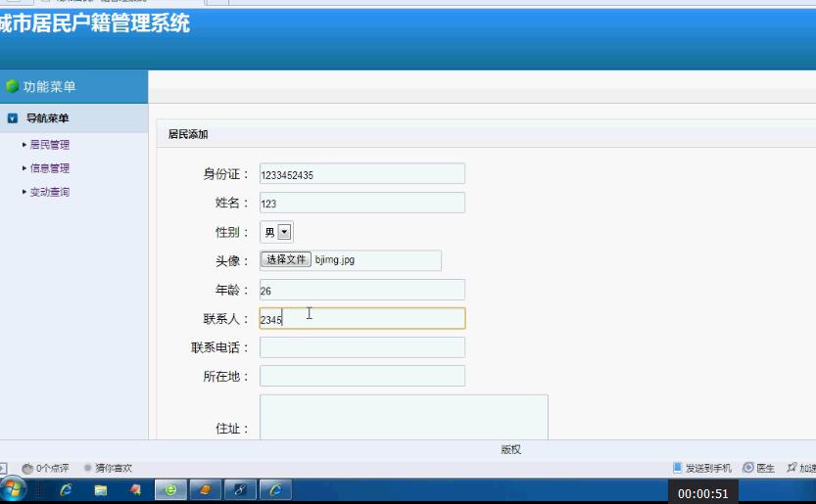Click 选择文件 button to choose avatar
This screenshot has height=504, width=816.
285,259
